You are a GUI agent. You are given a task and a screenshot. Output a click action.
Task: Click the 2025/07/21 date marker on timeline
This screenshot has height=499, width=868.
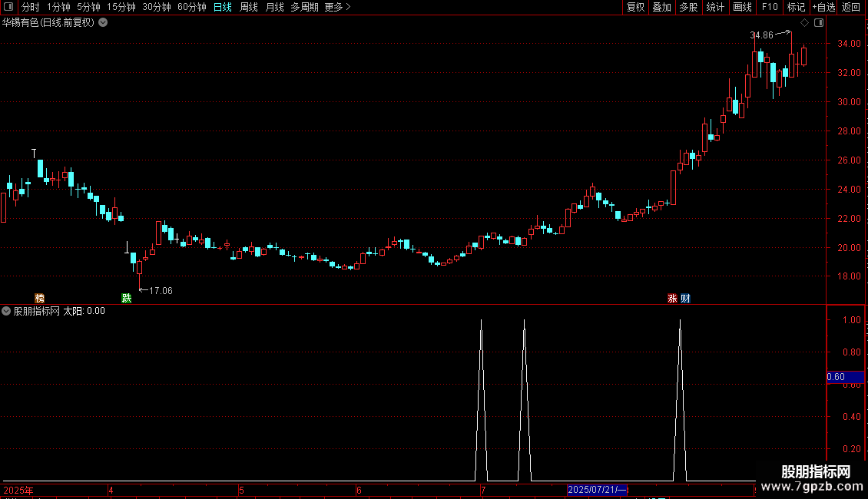tap(598, 490)
